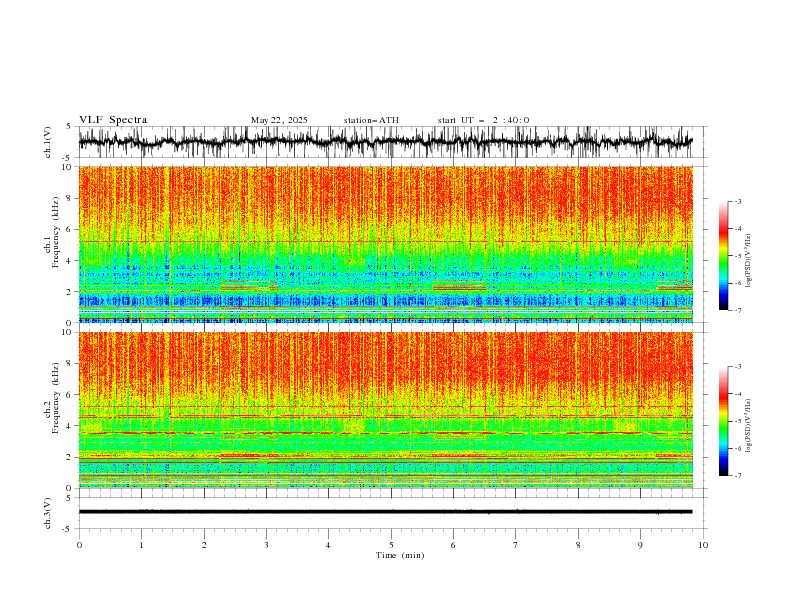Click the ch.2 spectrogram panel
Screen dimensions: 792x612
click(385, 410)
